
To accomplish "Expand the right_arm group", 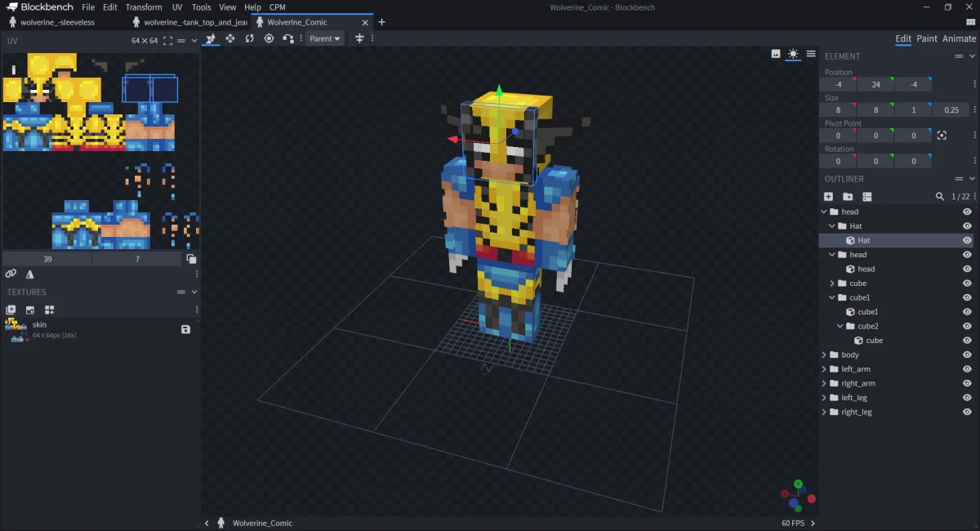I will (x=824, y=383).
